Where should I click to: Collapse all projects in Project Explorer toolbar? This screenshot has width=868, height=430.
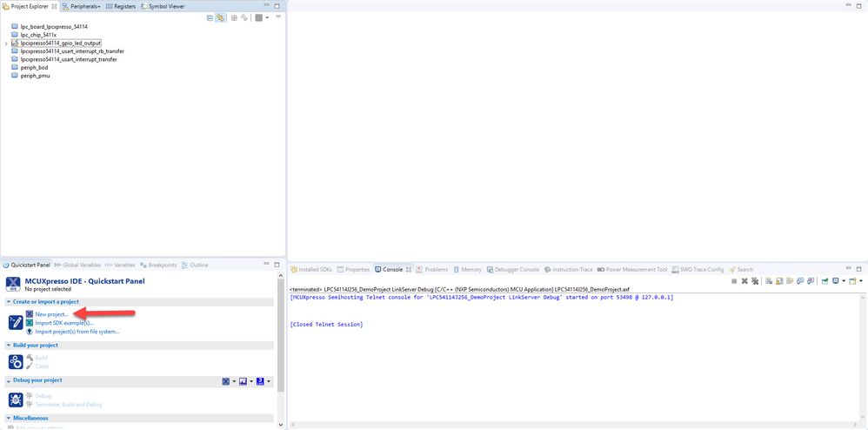point(210,17)
